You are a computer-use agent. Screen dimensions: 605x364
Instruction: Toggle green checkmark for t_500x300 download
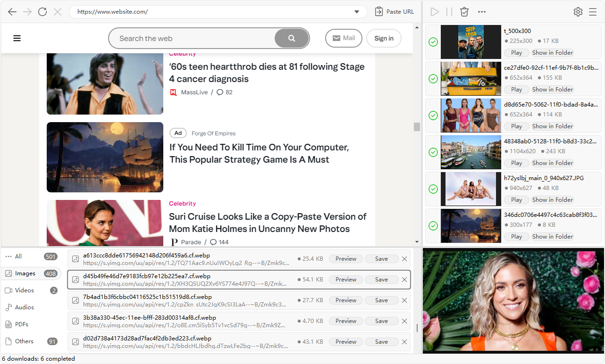tap(433, 42)
